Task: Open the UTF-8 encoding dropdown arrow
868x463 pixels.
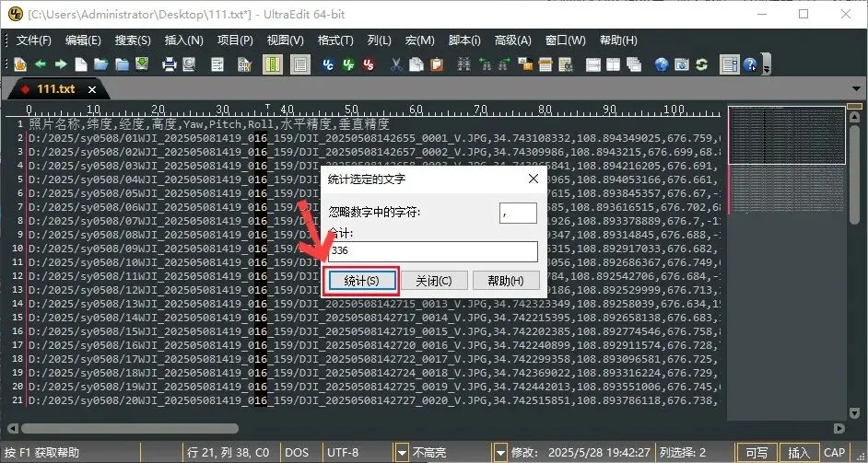Action: [402, 453]
